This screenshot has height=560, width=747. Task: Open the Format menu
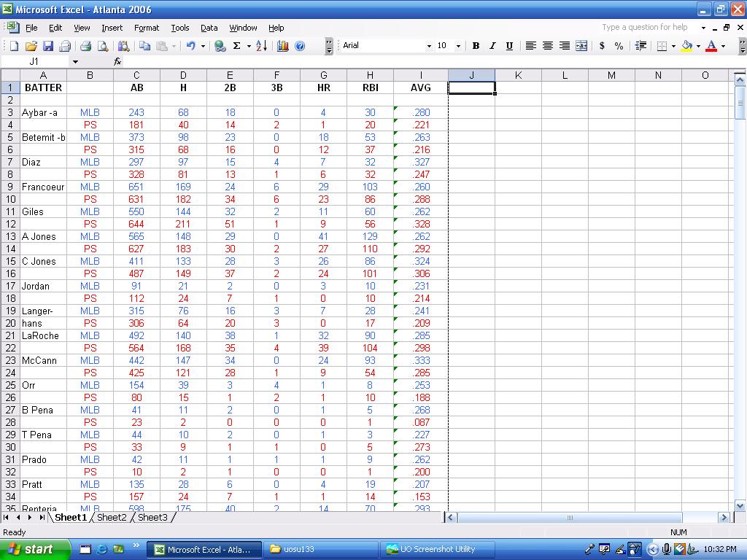(x=146, y=28)
